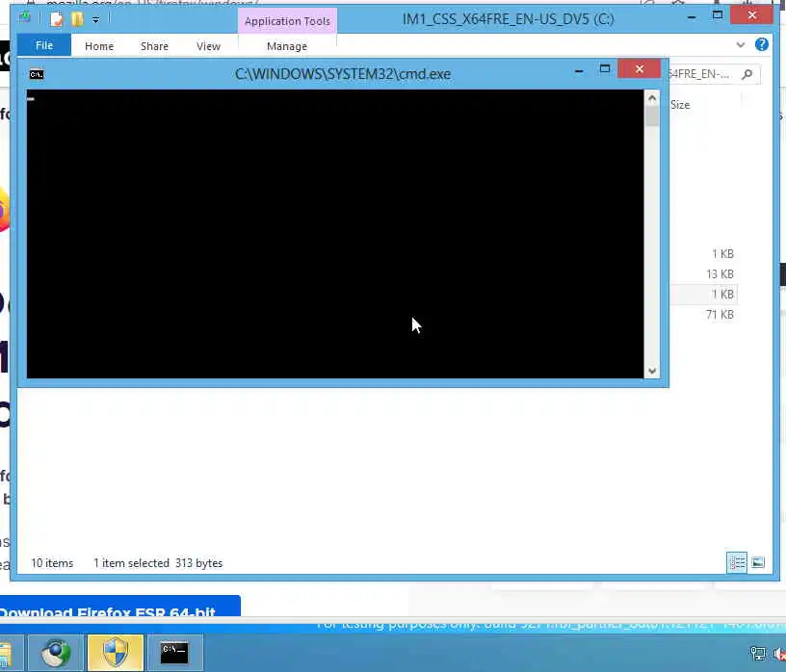Select the file row sized 71 KB
786x672 pixels.
[x=703, y=314]
